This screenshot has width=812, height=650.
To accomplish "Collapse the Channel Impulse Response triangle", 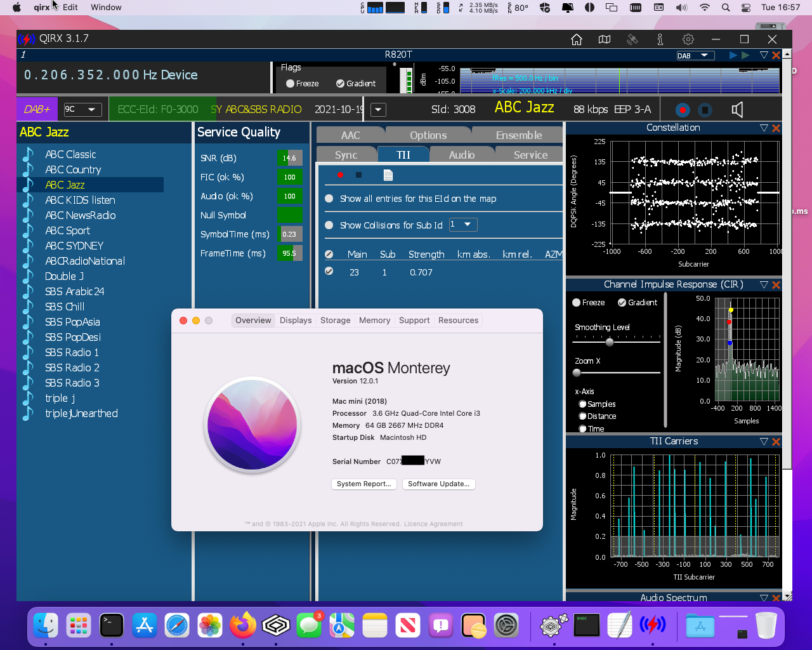I will tap(764, 285).
